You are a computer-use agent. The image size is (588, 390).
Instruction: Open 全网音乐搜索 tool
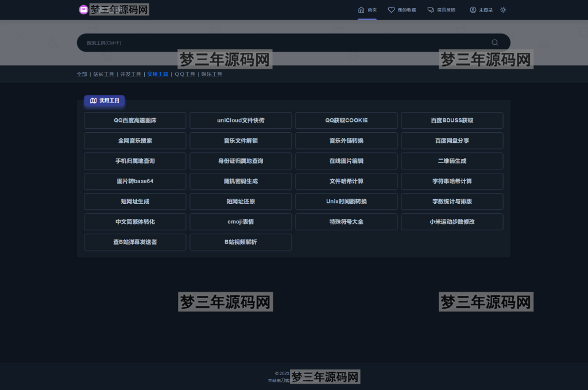135,141
